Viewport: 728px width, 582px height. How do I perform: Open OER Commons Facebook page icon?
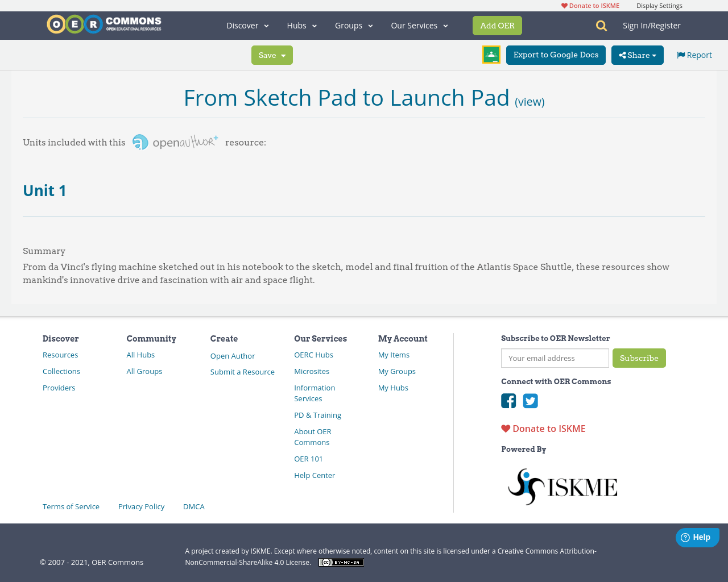[x=508, y=401]
